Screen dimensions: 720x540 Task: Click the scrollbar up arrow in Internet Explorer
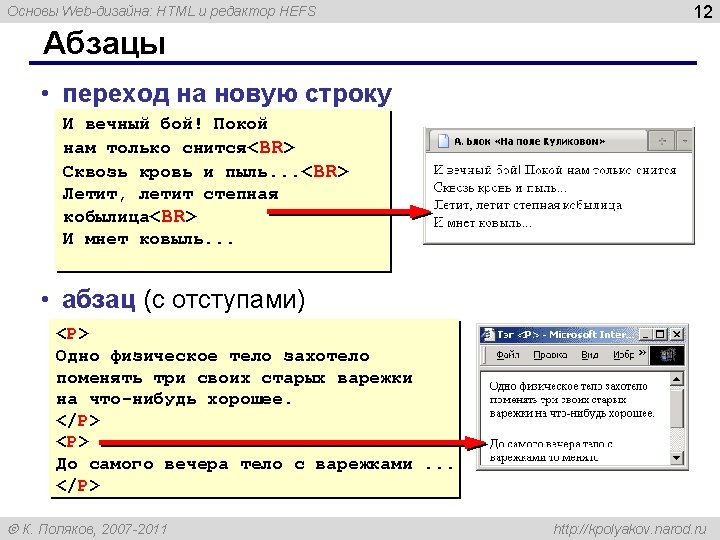[676, 379]
